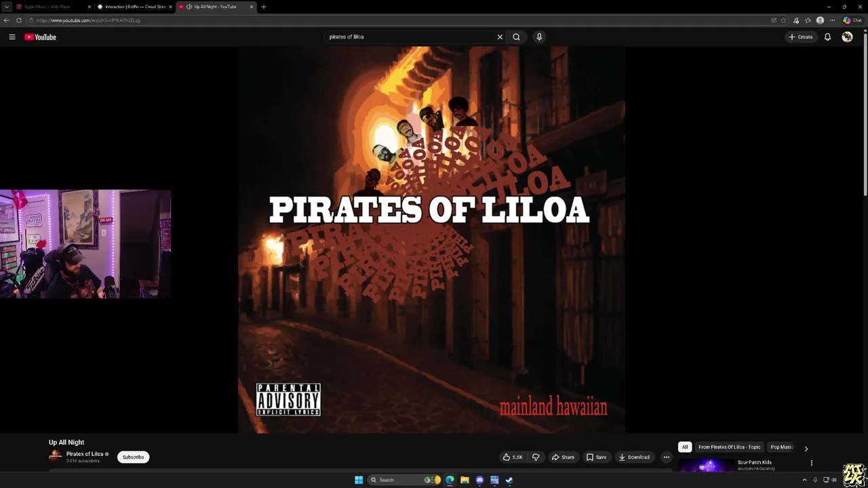Screen dimensions: 868x488
Task: Go to YouTube home via logo
Action: [40, 37]
